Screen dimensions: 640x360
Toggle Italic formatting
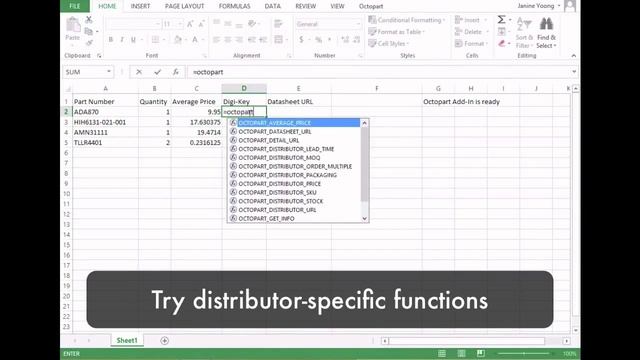122,40
